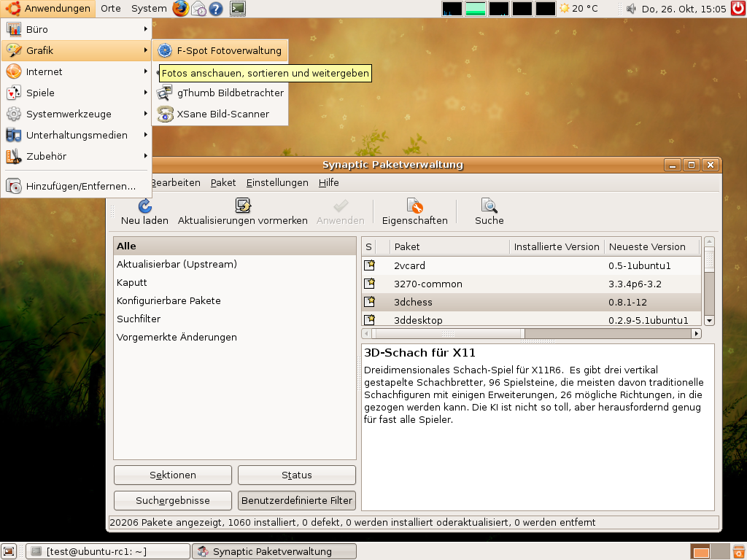The image size is (747, 560).
Task: Click the Neu laden reload icon
Action: tap(144, 206)
